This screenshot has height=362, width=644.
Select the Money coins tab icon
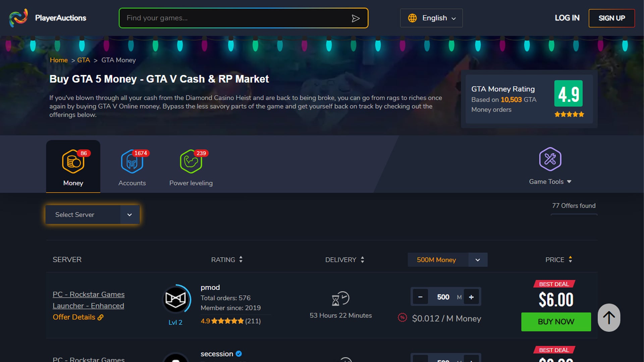[x=73, y=162]
